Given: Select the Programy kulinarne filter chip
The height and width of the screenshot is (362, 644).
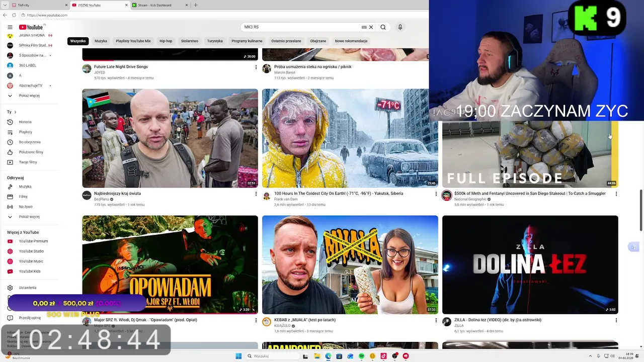Looking at the screenshot, I should click(247, 41).
